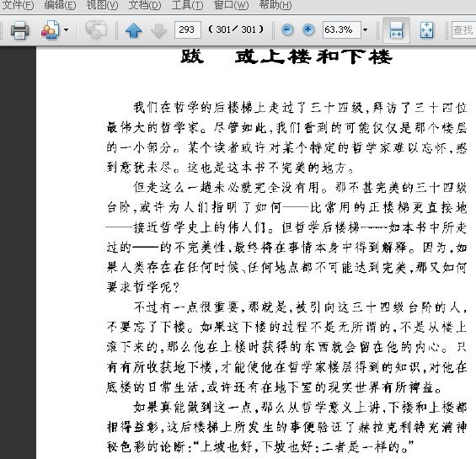Click the paragraph starting 但走这么一趟
This screenshot has width=476, height=459.
(x=286, y=238)
